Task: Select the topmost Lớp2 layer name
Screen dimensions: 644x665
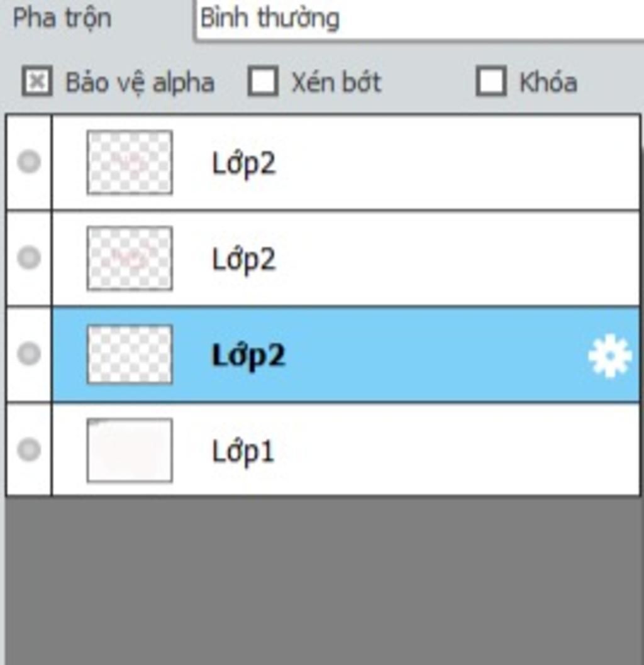Action: [243, 163]
